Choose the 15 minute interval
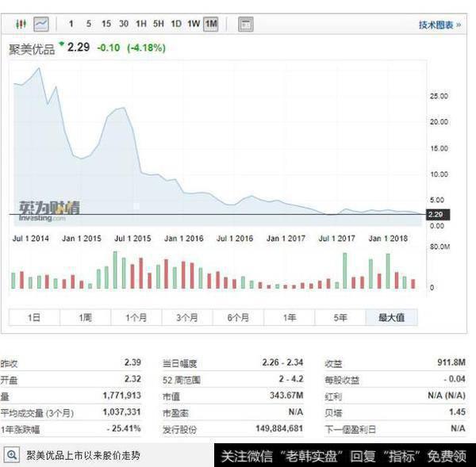 pyautogui.click(x=106, y=24)
